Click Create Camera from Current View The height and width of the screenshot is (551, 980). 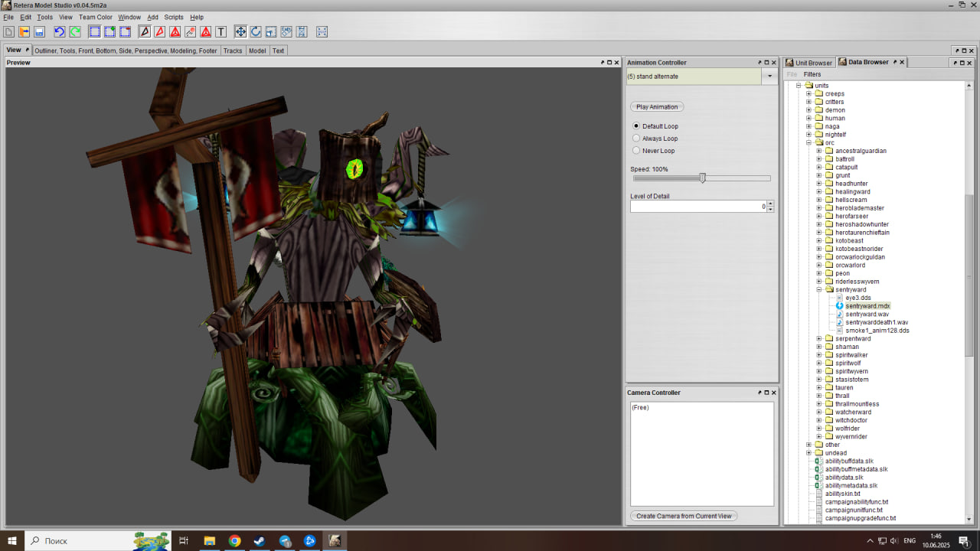click(x=684, y=516)
